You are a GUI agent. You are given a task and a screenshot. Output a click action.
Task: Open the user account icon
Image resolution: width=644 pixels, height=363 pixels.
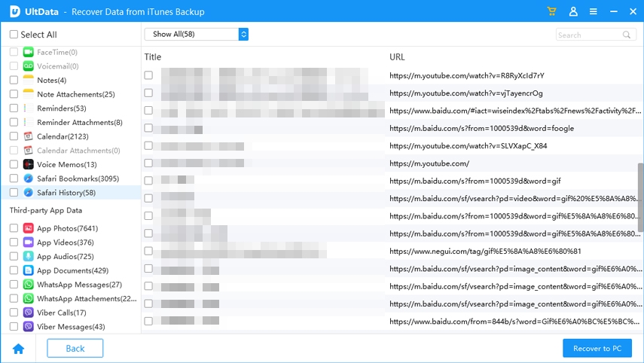tap(573, 12)
